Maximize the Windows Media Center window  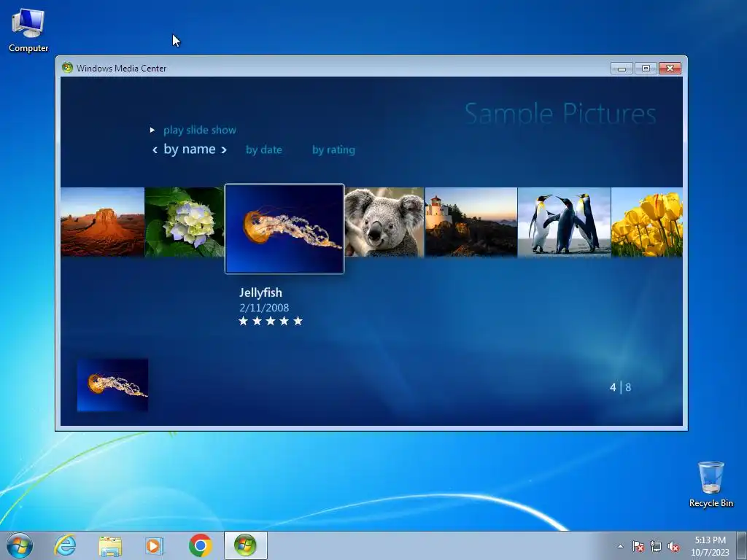pyautogui.click(x=646, y=69)
